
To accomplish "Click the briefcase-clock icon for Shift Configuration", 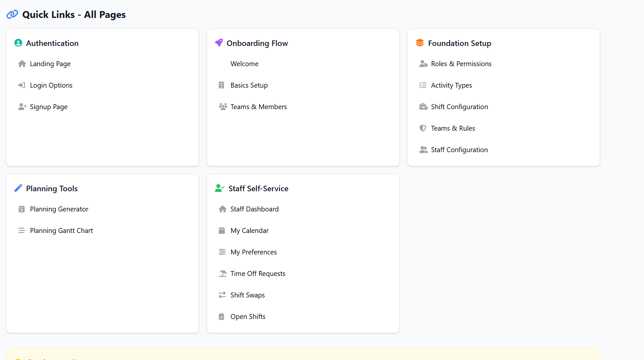I will pos(423,107).
